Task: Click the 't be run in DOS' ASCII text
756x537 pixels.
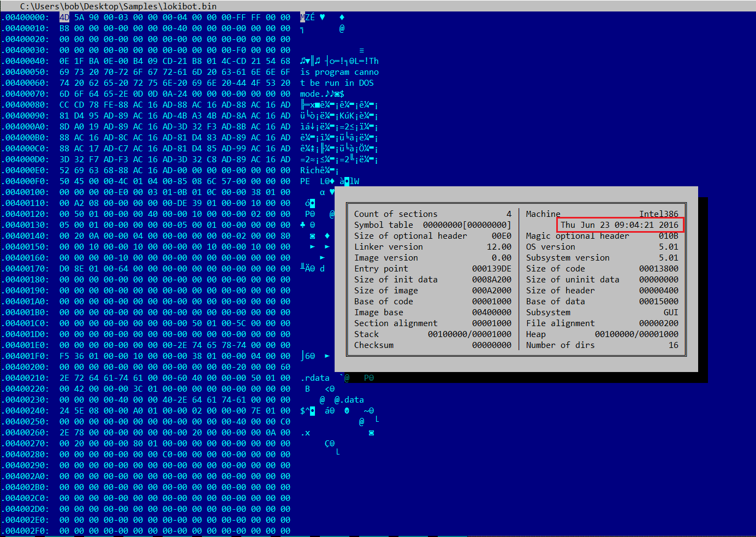Action: [x=337, y=83]
